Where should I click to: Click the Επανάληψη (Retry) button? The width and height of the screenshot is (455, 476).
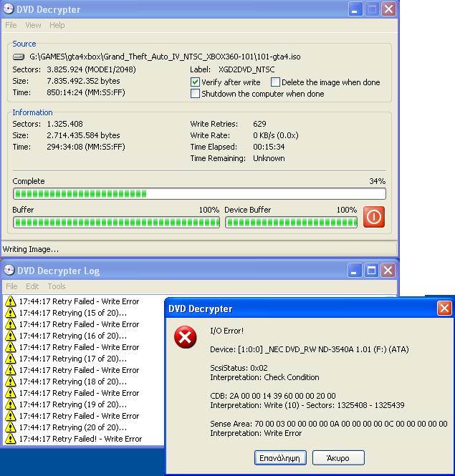click(x=280, y=458)
